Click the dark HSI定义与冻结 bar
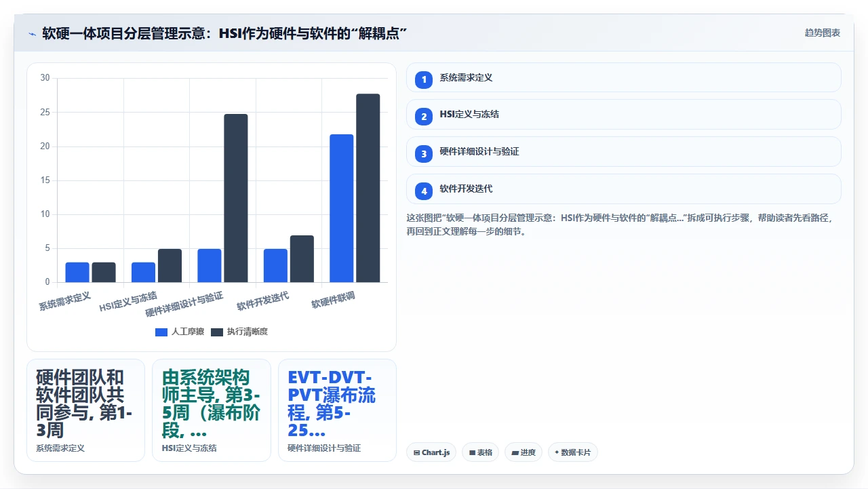 point(170,265)
